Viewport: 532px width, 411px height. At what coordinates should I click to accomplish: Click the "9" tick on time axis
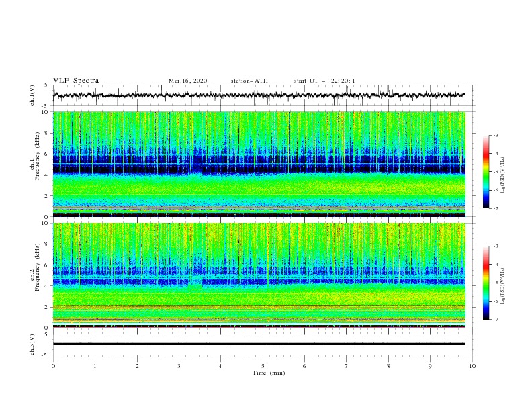(430, 366)
